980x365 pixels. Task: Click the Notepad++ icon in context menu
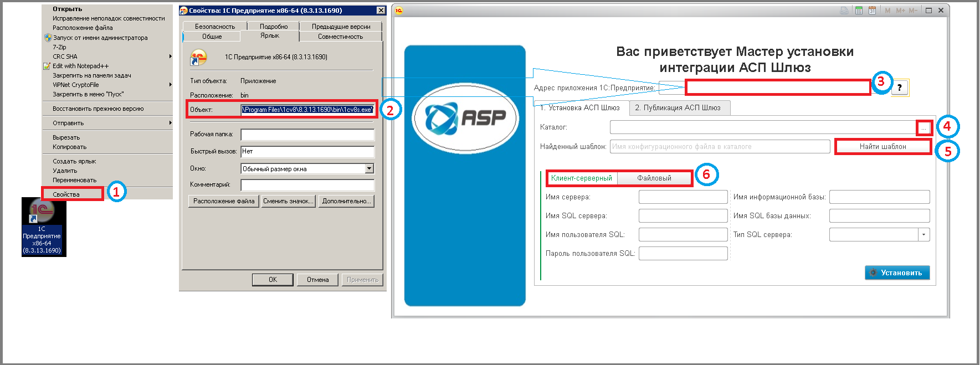click(47, 66)
